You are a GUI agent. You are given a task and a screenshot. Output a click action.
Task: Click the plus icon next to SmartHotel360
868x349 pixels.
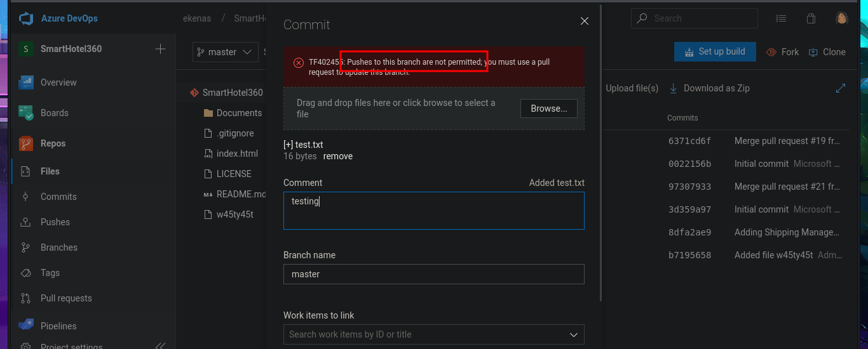(x=160, y=49)
